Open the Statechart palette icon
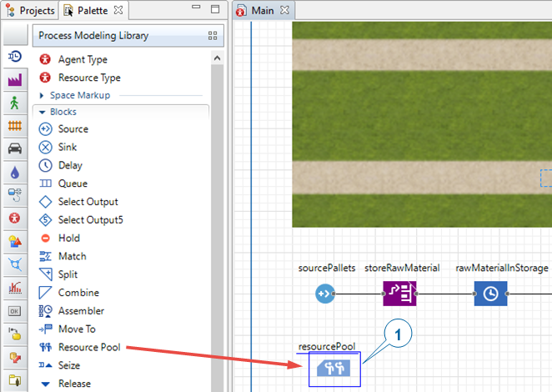Screen dimensions: 552x392 click(15, 334)
